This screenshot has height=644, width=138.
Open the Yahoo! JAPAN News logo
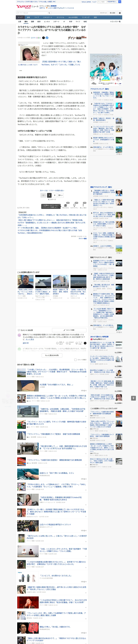click(x=27, y=7)
